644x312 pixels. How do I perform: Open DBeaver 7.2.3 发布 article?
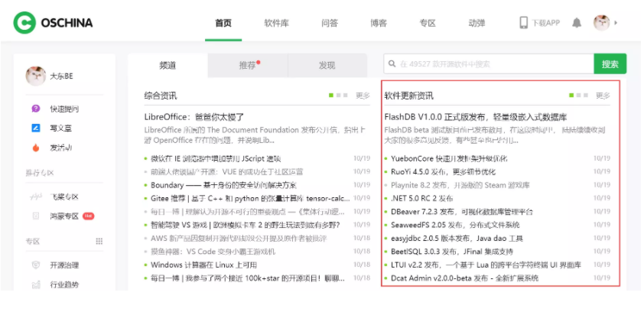pyautogui.click(x=462, y=212)
